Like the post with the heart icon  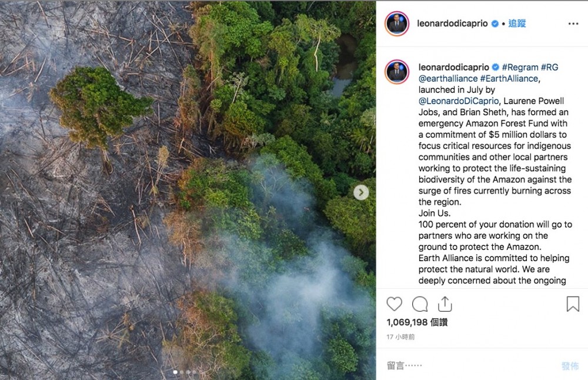395,304
